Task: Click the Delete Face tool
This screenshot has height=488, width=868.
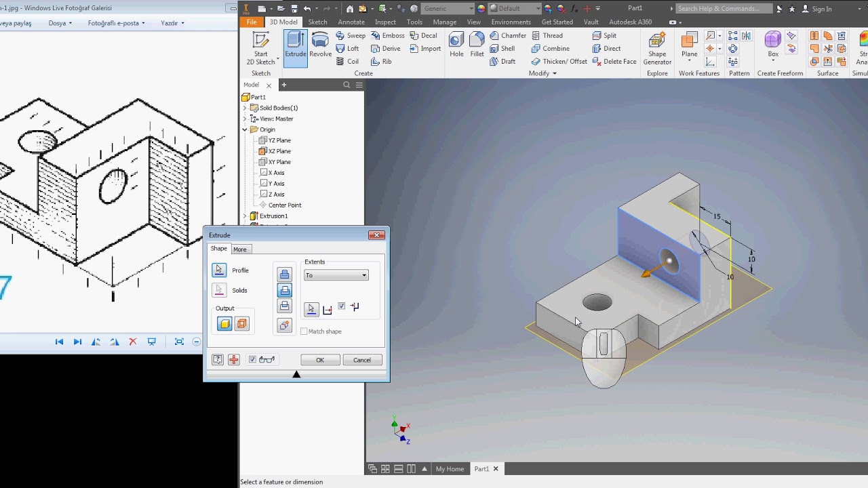Action: (x=614, y=61)
